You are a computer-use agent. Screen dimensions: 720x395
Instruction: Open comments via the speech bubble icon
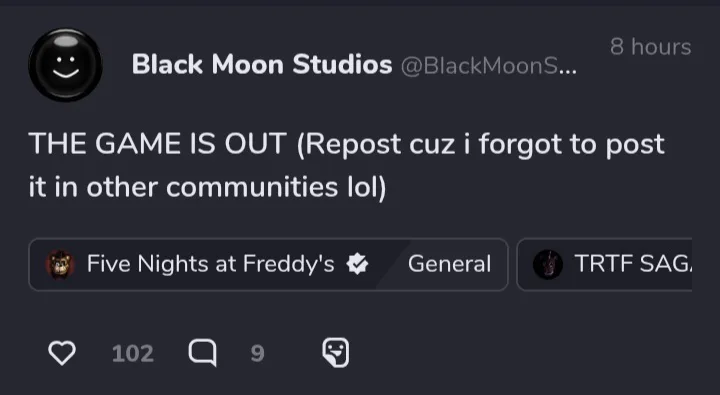coord(202,353)
